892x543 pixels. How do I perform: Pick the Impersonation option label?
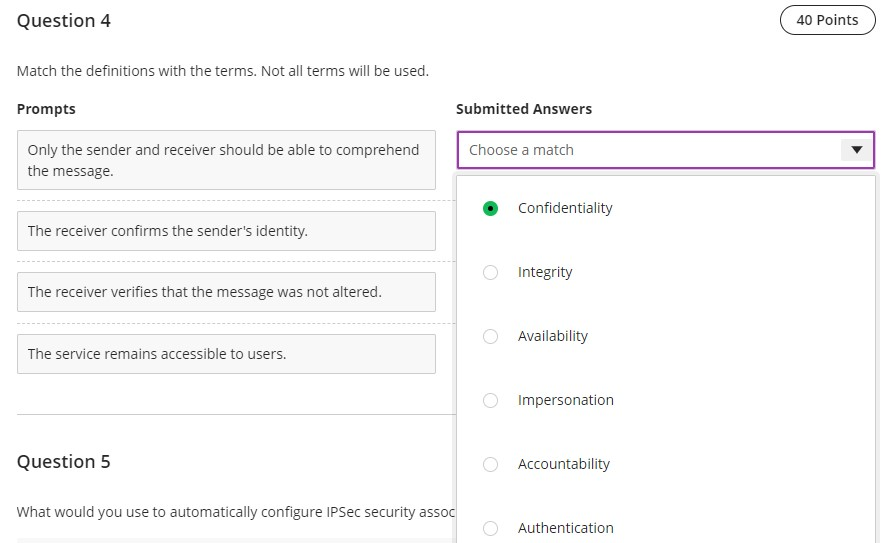pos(566,400)
